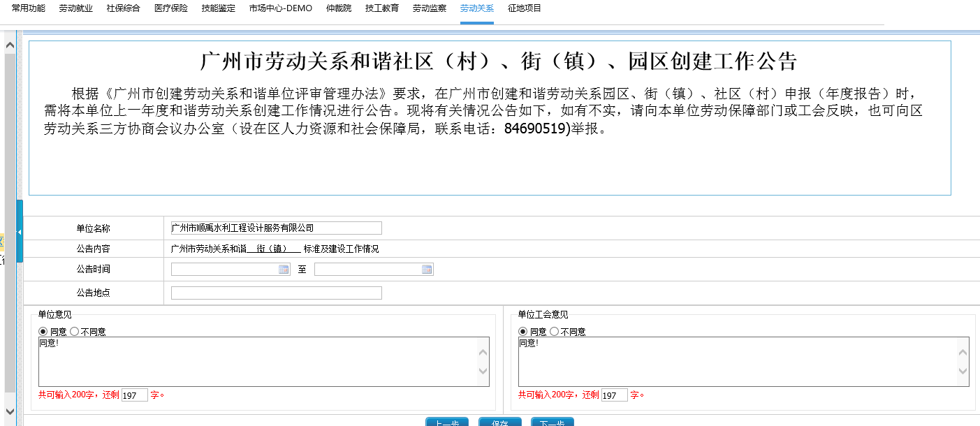This screenshot has width=980, height=426.
Task: Click 单位工会意见 textarea scroll up arrow
Action: [963, 353]
